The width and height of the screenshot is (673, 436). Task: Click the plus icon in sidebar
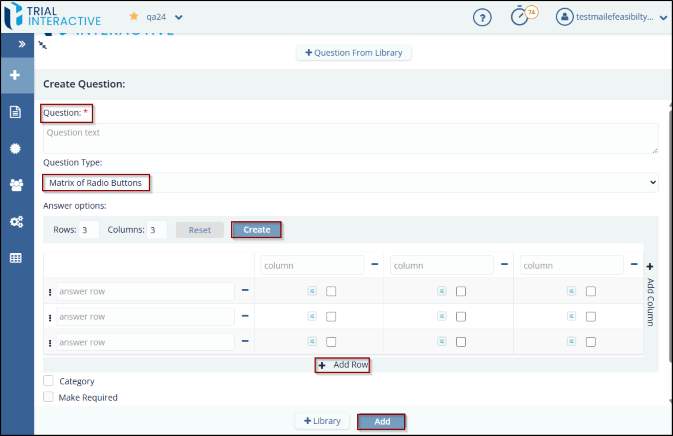pyautogui.click(x=16, y=76)
